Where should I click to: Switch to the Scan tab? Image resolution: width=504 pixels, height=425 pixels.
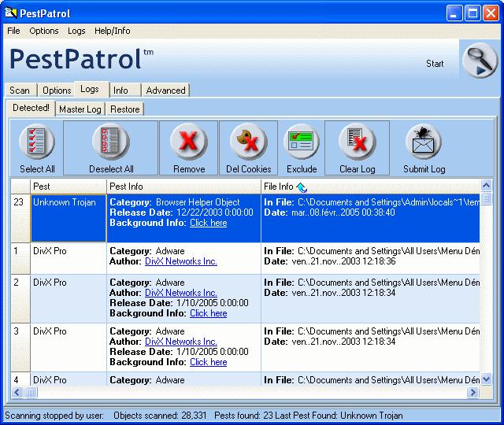20,91
